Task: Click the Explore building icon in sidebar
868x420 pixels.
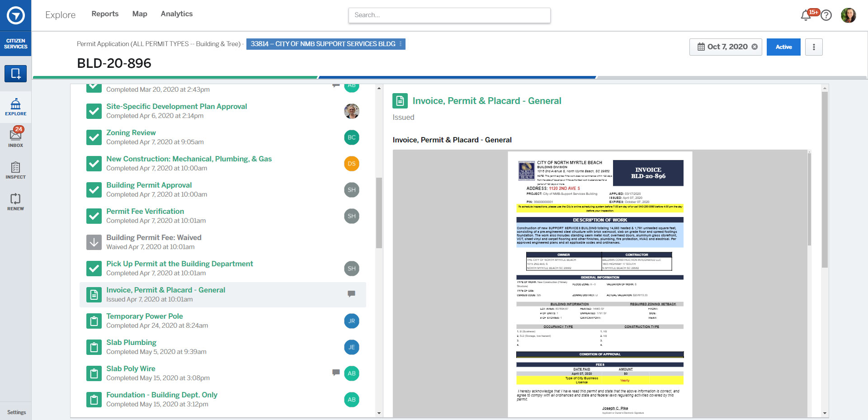Action: click(x=15, y=107)
